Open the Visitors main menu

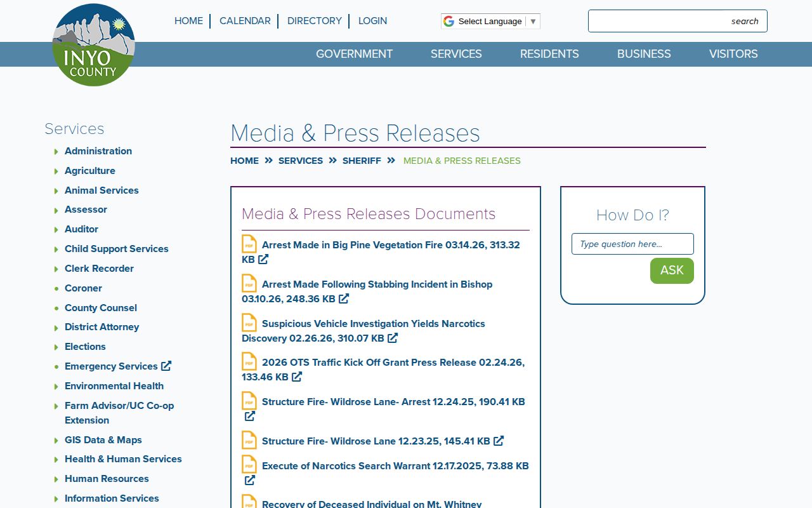(x=733, y=54)
